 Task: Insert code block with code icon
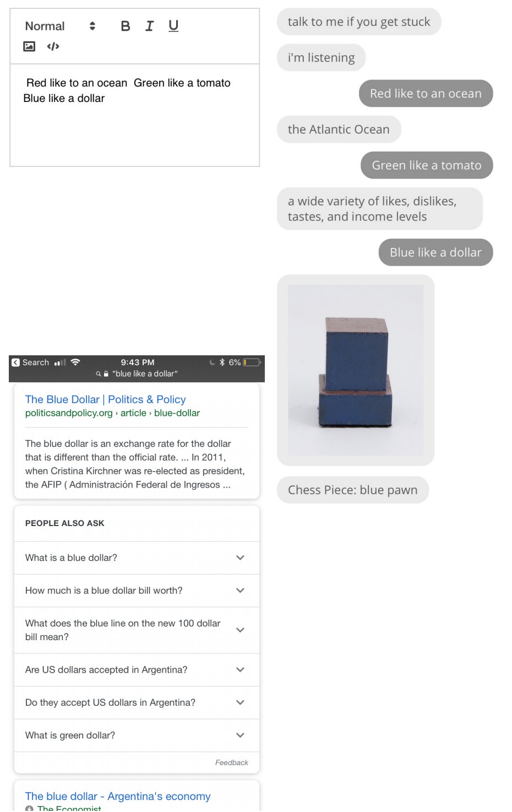[x=53, y=46]
